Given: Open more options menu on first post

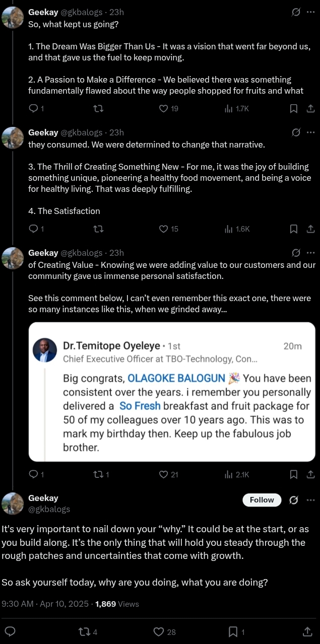Looking at the screenshot, I should 310,12.
